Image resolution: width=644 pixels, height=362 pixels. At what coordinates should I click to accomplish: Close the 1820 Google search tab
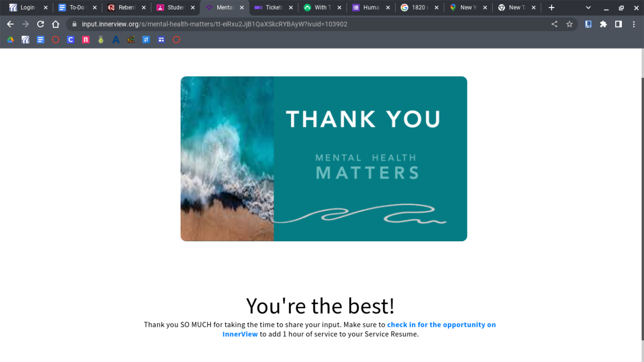436,8
